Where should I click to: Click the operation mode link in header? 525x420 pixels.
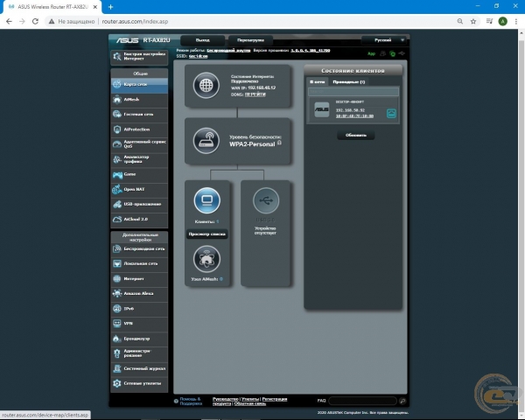[x=228, y=51]
